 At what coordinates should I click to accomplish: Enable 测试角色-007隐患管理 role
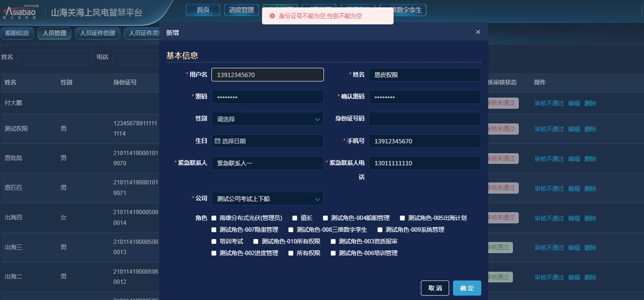click(214, 229)
